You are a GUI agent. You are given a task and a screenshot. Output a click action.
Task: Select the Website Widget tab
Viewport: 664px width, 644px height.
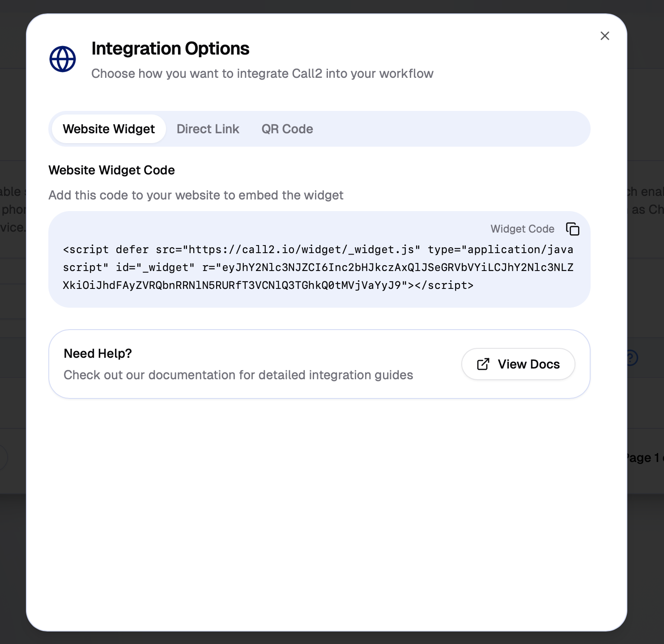109,129
